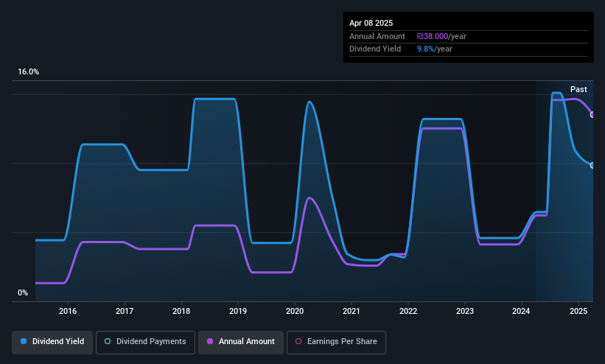Click the 2020 x-axis label
Viewport: 605px width, 364px height.
tap(295, 311)
